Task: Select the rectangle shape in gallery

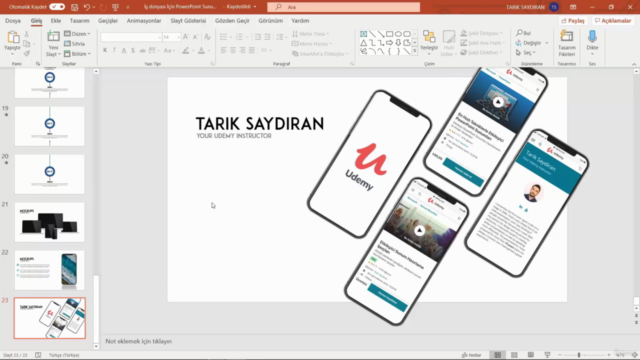Action: click(x=389, y=34)
